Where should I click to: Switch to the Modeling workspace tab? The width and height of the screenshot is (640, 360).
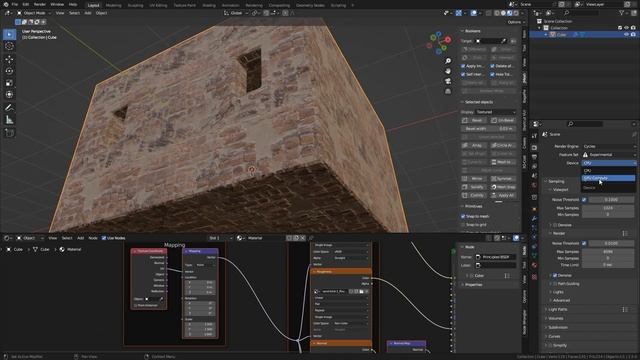coord(113,5)
